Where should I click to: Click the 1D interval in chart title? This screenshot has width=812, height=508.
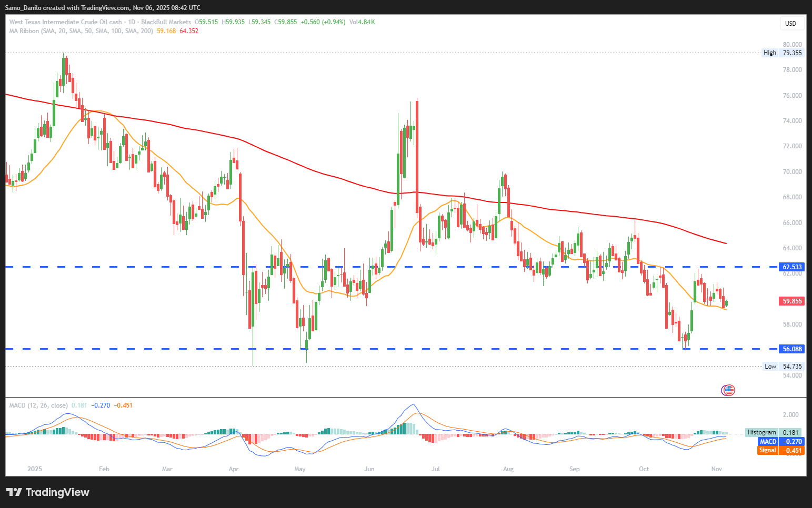tap(132, 22)
